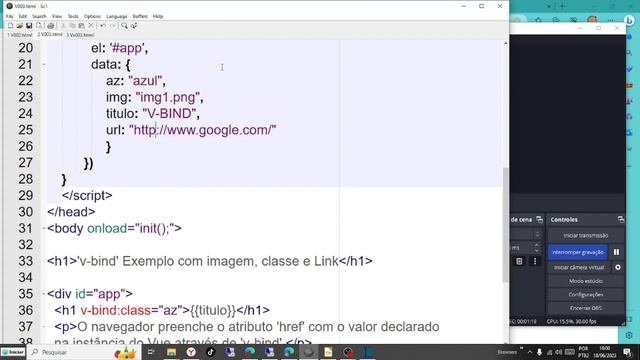Open the notification center icon

(x=627, y=352)
